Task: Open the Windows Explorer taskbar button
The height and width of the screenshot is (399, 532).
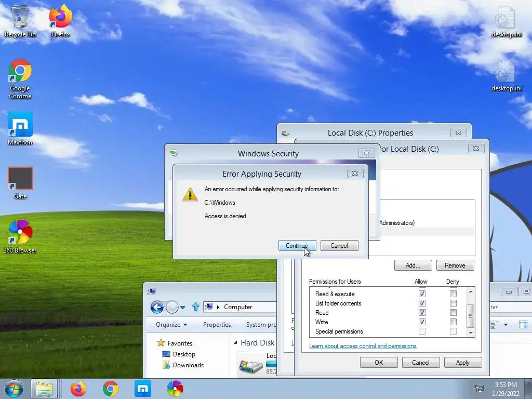Action: pos(45,389)
